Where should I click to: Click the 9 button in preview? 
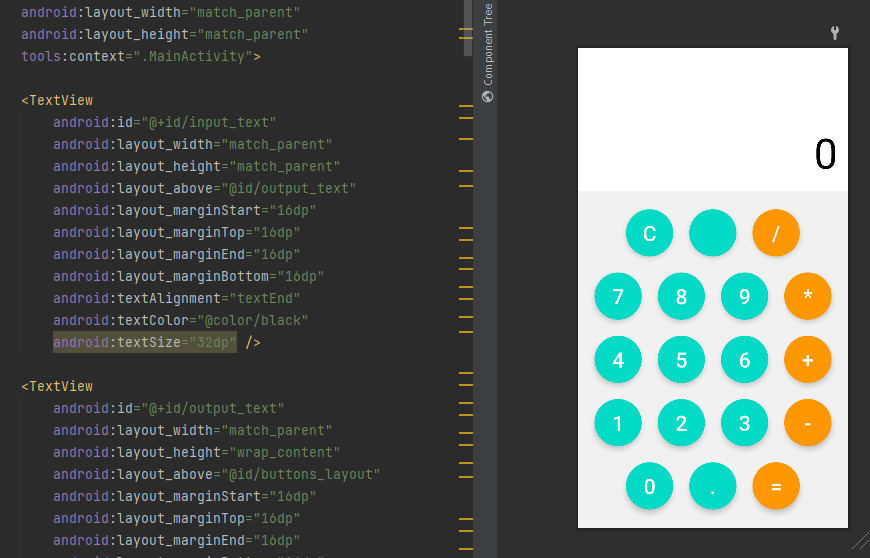coord(744,296)
